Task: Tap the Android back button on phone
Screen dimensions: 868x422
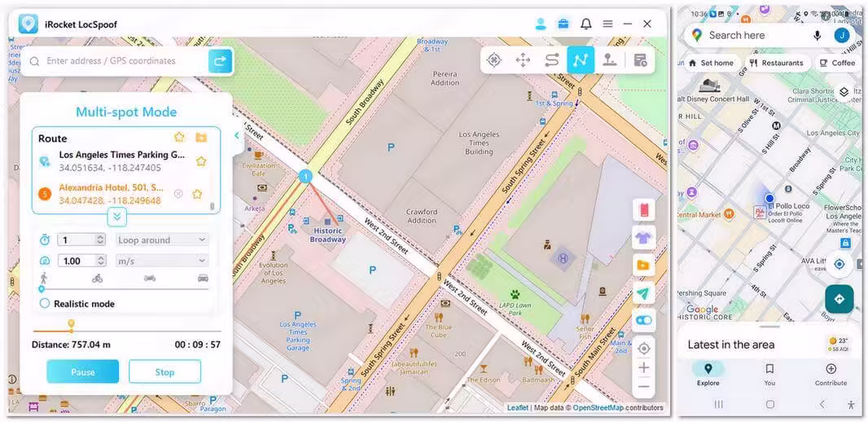Action: pos(822,404)
